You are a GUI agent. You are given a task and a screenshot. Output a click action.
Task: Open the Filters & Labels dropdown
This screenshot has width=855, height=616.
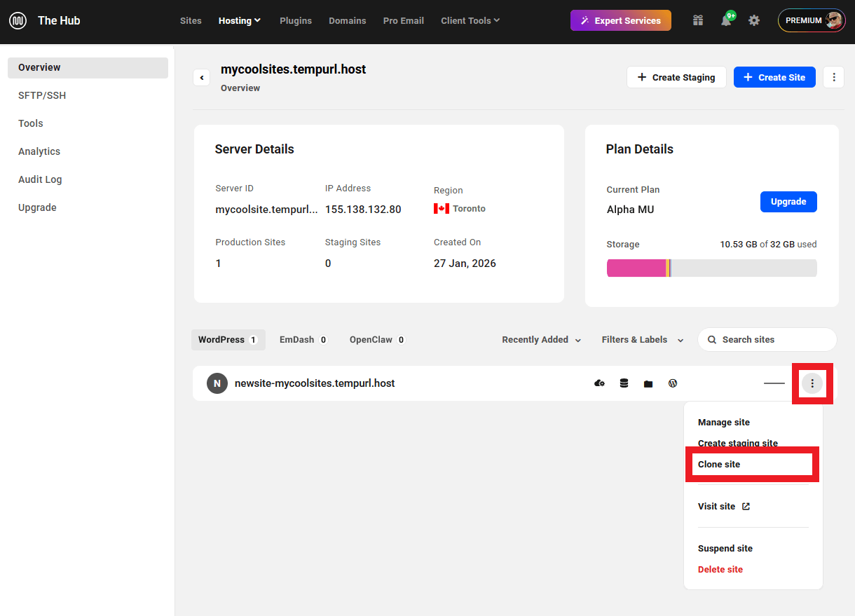click(x=643, y=339)
